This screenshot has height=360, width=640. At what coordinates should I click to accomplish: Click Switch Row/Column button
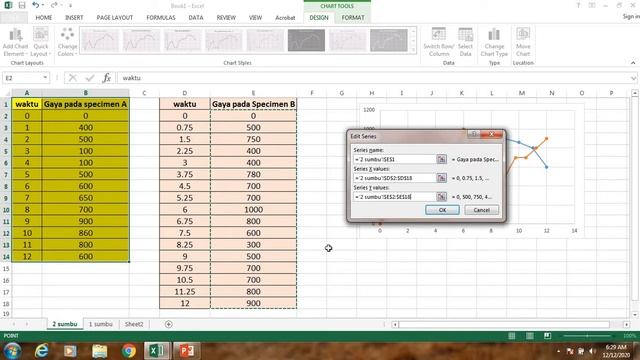pos(438,42)
